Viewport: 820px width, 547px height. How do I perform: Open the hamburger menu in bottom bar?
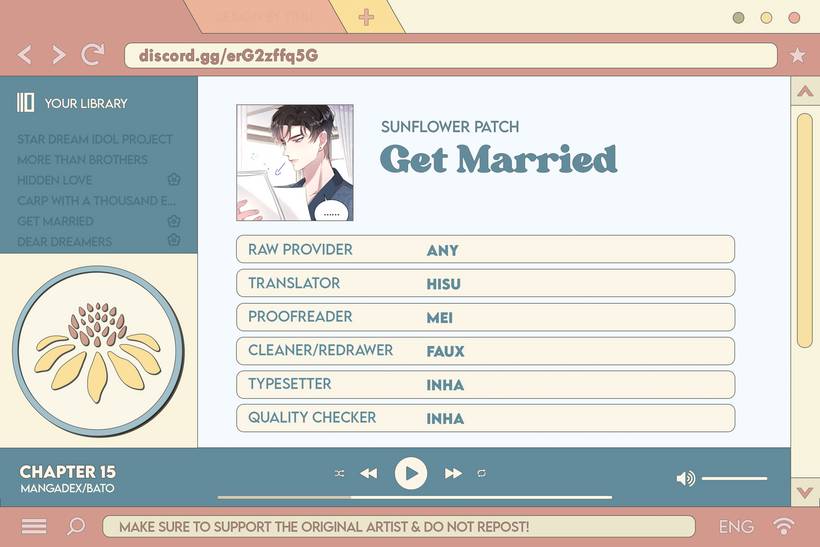pyautogui.click(x=34, y=526)
